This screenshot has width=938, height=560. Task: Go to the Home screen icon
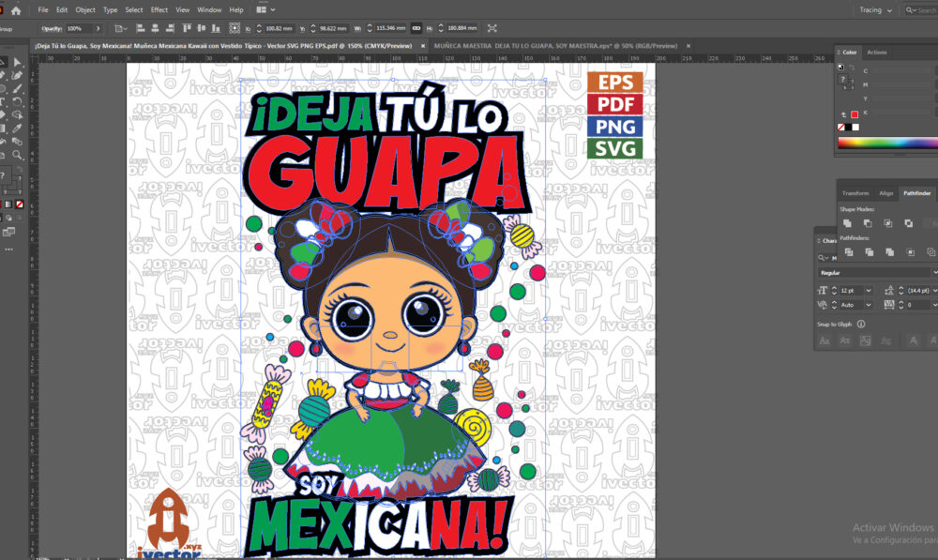[16, 10]
